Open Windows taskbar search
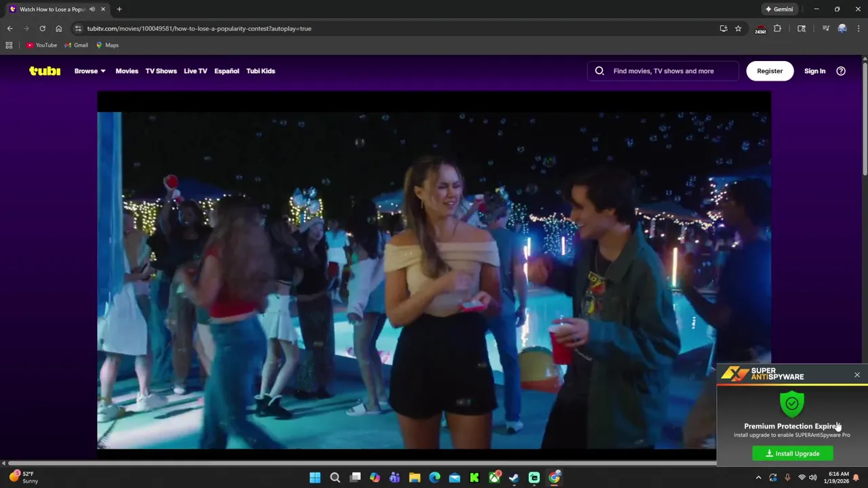This screenshot has width=868, height=488. point(335,478)
